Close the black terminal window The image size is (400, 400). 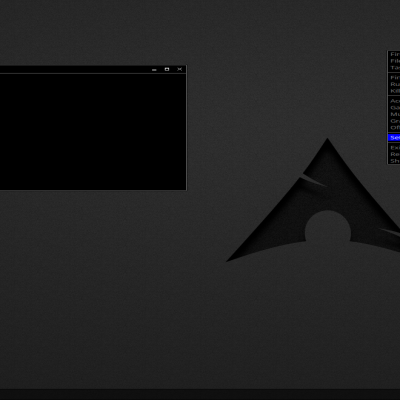coord(180,69)
